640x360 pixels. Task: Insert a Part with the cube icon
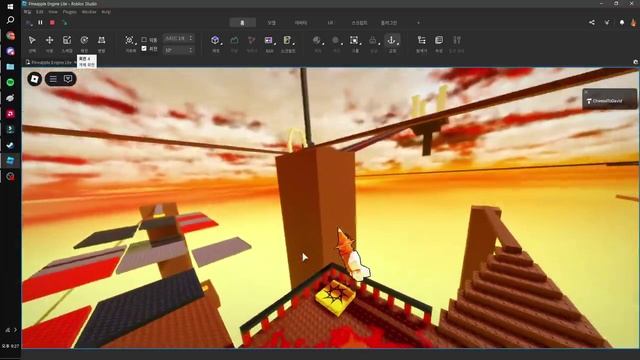tap(215, 40)
